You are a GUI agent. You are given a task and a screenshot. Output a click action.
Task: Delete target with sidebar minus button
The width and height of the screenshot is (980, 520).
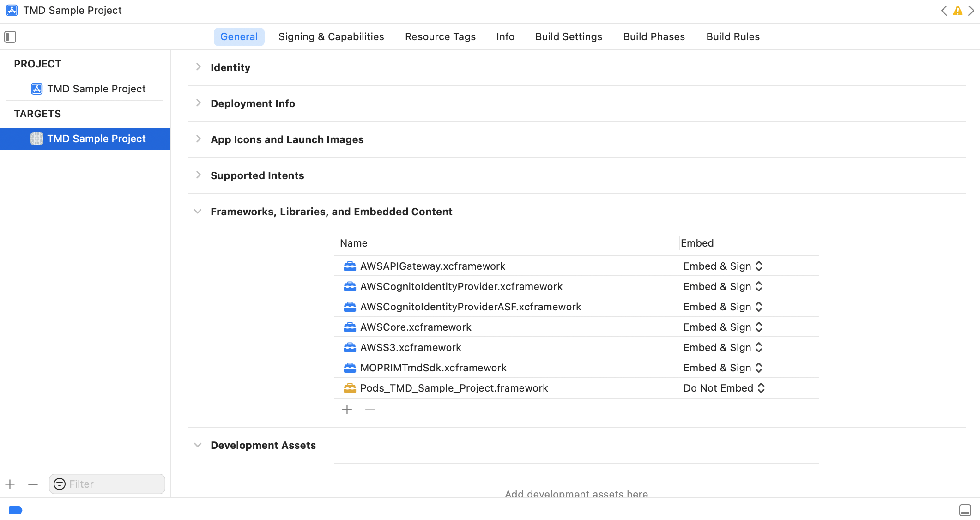33,484
